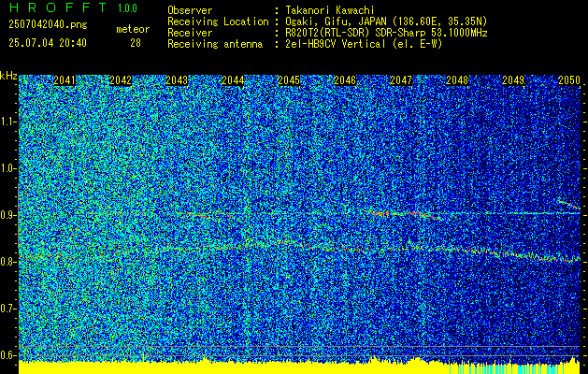The image size is (588, 374).
Task: Click the version number 1.0.0
Action: pyautogui.click(x=127, y=8)
